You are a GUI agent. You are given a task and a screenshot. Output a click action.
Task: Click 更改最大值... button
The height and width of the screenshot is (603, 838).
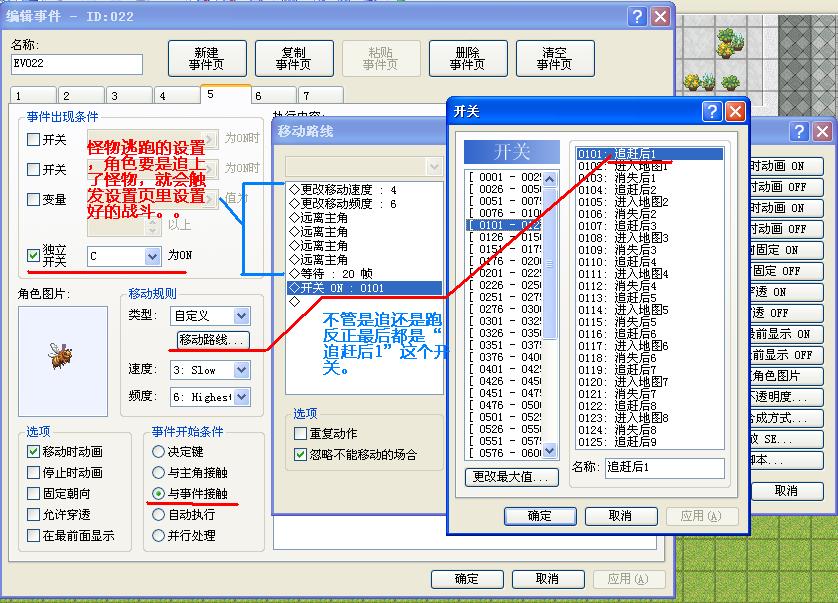tap(511, 477)
